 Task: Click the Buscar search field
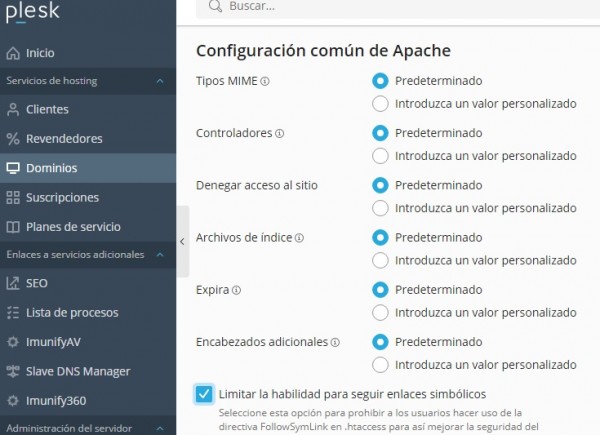[398, 7]
